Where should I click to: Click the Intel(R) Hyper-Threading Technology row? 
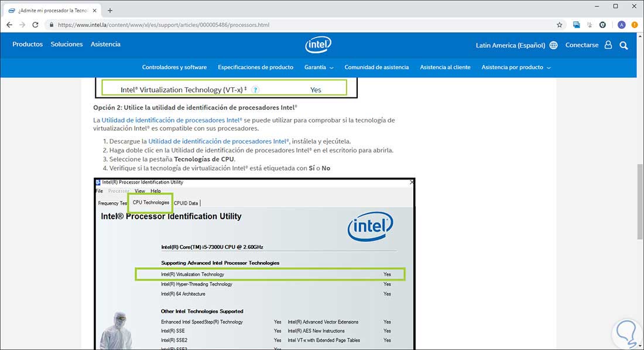point(276,284)
